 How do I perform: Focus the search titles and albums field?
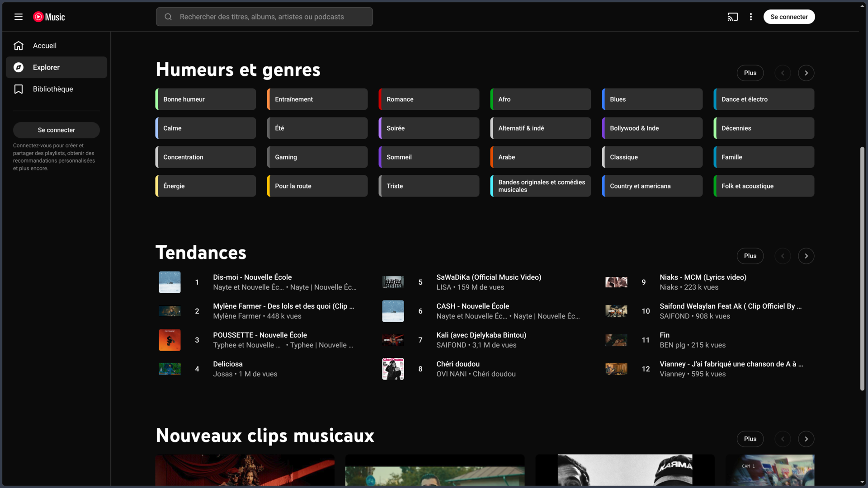(x=264, y=17)
